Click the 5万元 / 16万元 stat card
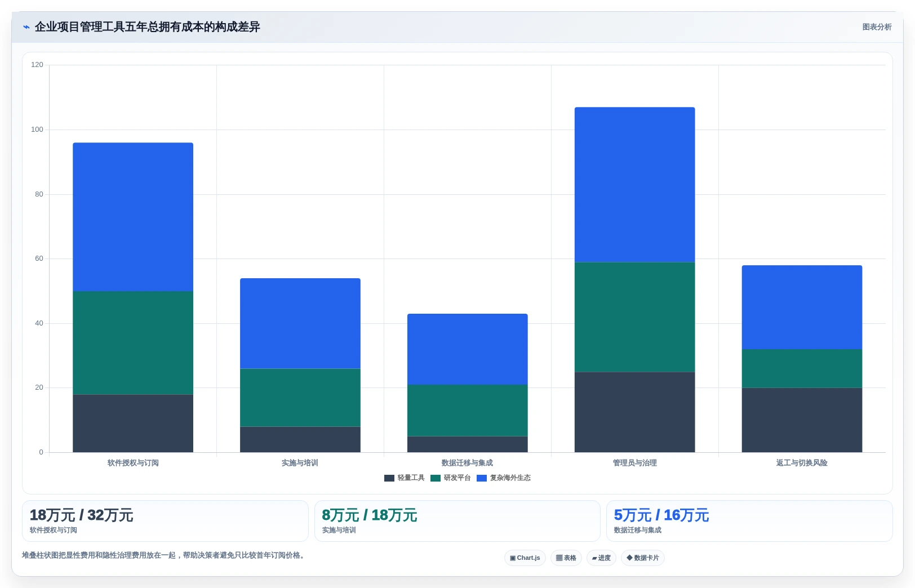915x588 pixels. [749, 521]
